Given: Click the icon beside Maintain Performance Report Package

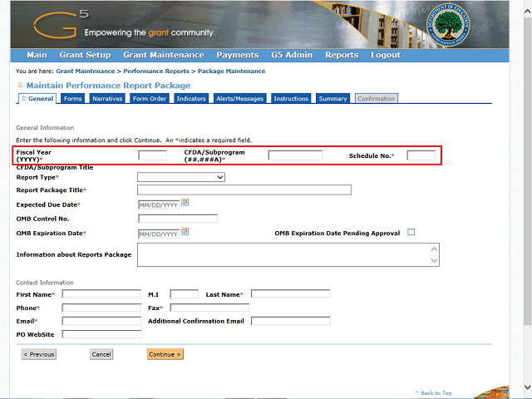Looking at the screenshot, I should coord(21,85).
